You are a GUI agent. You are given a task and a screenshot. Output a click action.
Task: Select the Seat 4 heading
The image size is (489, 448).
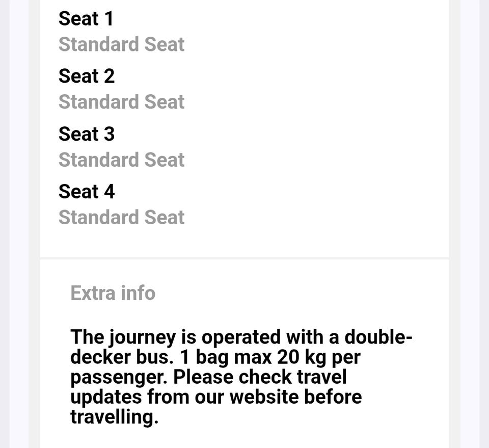point(86,192)
